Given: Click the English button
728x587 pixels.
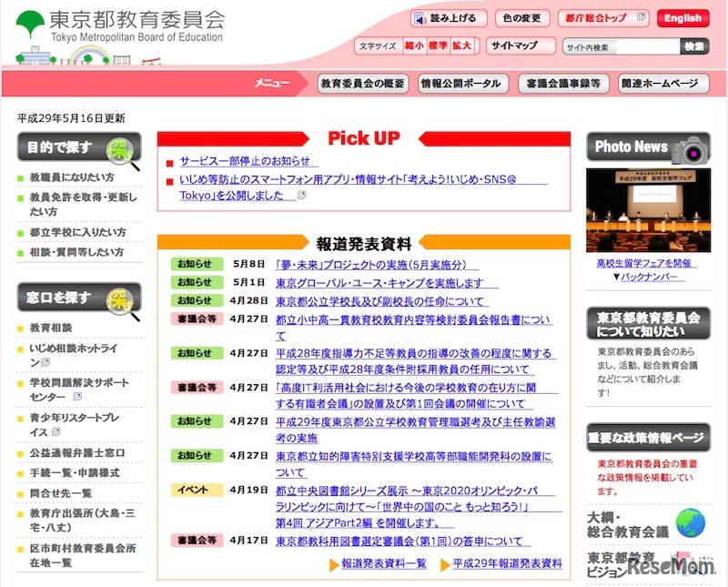Looking at the screenshot, I should click(683, 18).
